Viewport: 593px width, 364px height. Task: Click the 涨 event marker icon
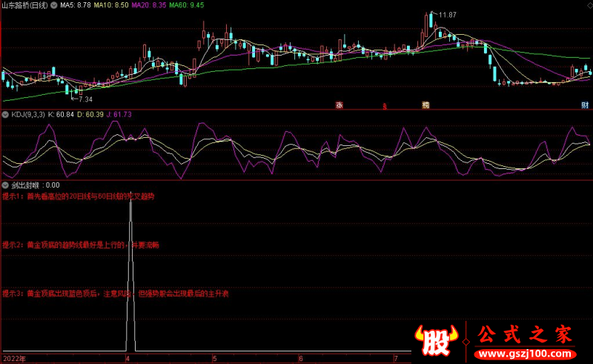click(x=339, y=105)
